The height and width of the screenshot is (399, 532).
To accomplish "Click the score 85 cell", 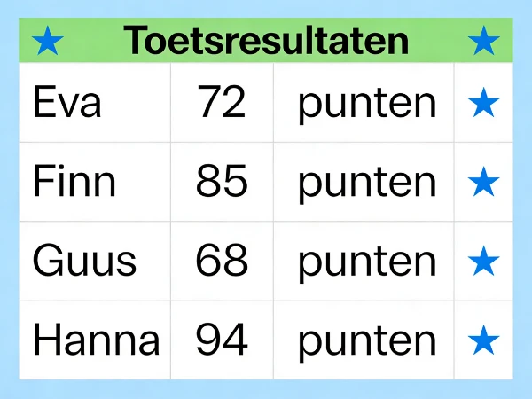I will [x=223, y=182].
